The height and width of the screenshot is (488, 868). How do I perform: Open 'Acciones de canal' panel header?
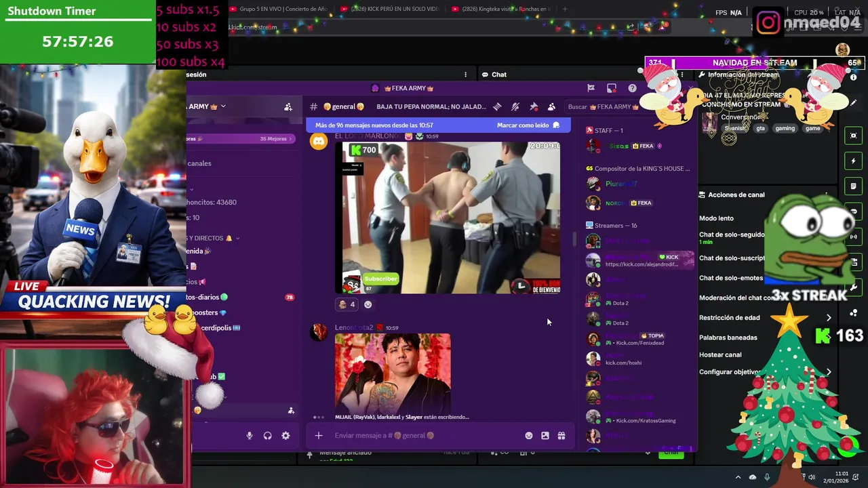[x=732, y=195]
